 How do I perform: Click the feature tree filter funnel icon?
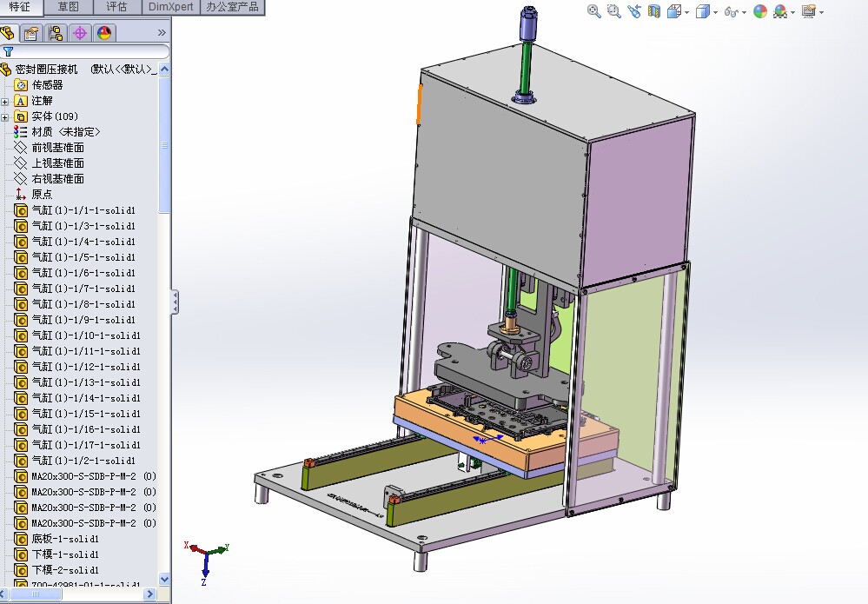9,51
